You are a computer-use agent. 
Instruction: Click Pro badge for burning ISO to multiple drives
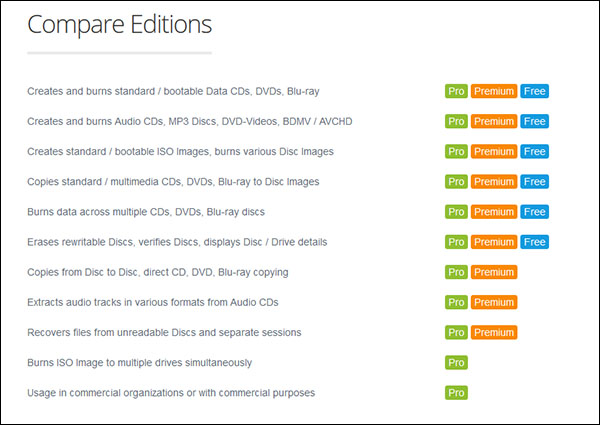[456, 362]
